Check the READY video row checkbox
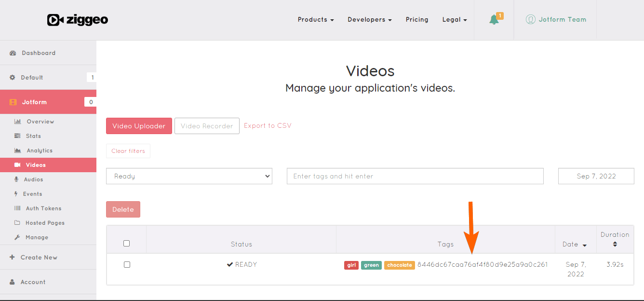Screen dimensions: 644x301 click(127, 264)
